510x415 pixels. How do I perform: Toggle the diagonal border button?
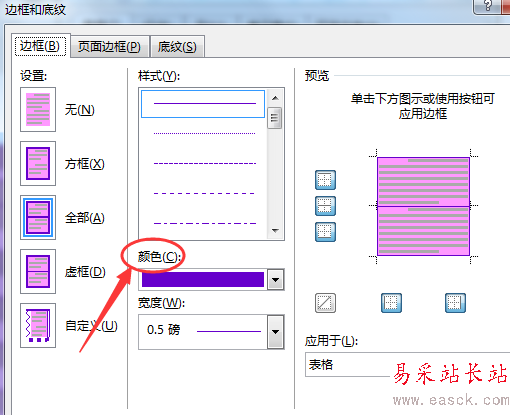325,303
